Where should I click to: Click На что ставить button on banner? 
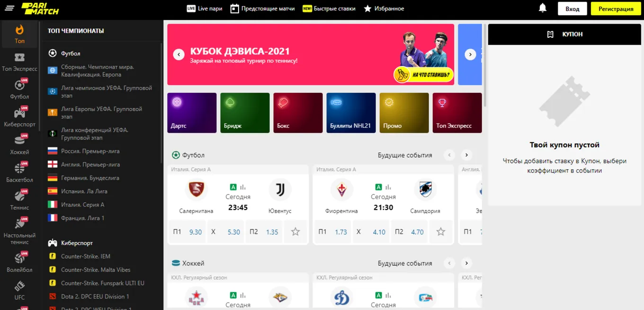(x=423, y=74)
